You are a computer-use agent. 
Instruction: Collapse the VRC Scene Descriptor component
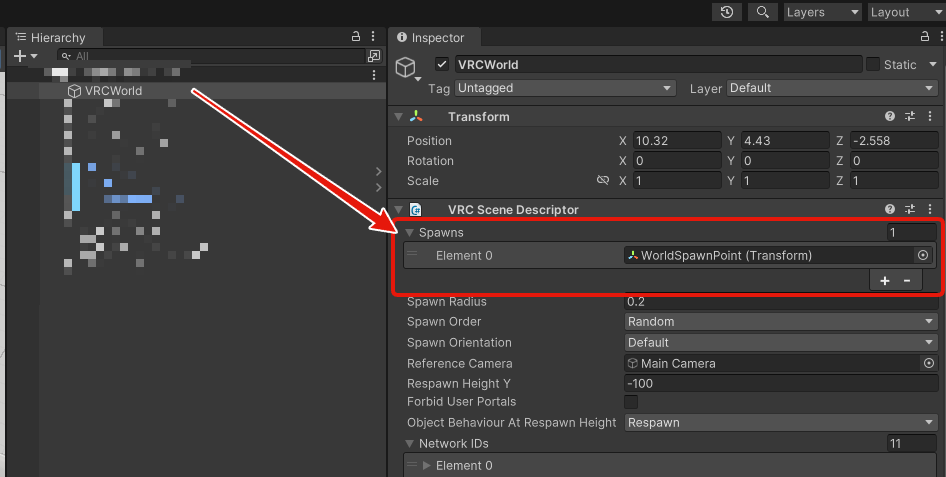pos(398,209)
